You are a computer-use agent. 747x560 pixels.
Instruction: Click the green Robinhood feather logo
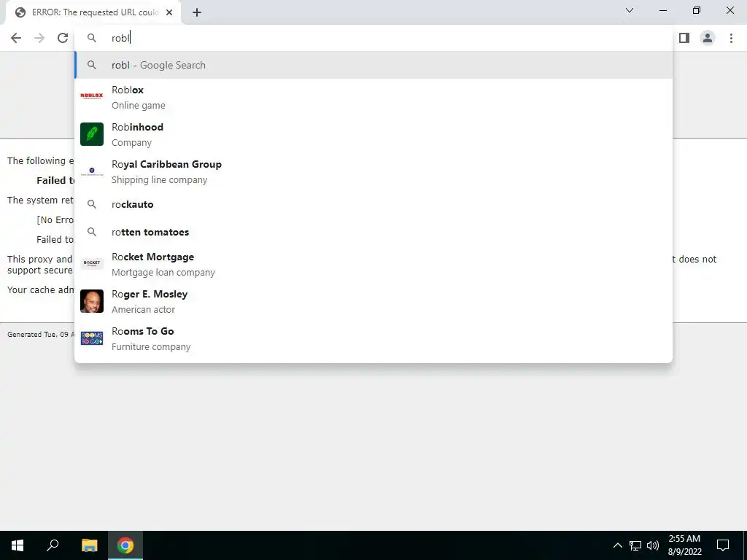click(x=92, y=134)
